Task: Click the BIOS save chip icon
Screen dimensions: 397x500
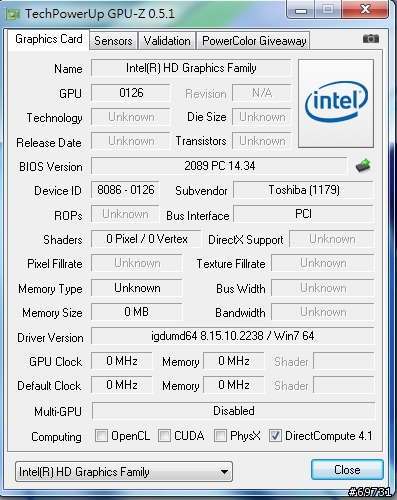Action: pos(363,166)
